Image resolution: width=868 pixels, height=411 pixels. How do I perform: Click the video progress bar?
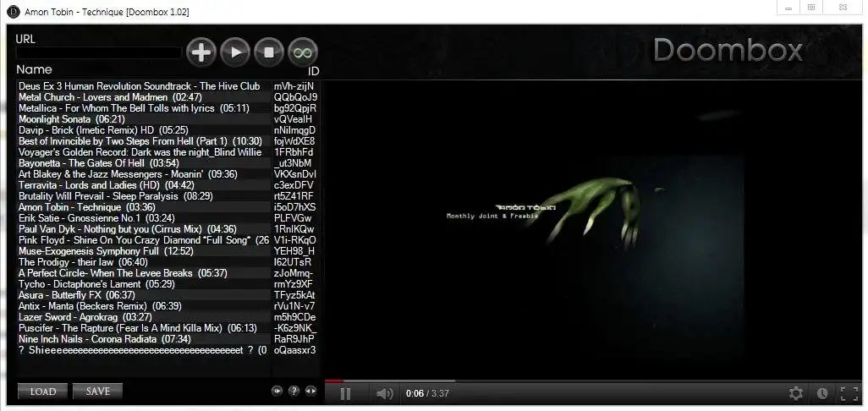click(593, 381)
